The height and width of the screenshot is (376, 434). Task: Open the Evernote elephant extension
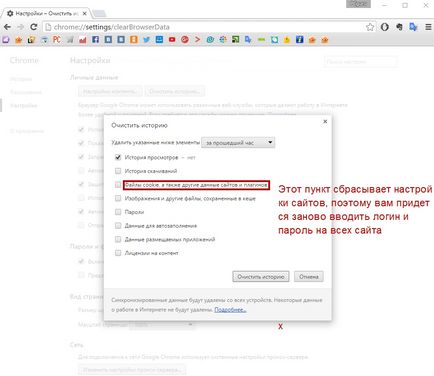[x=399, y=27]
